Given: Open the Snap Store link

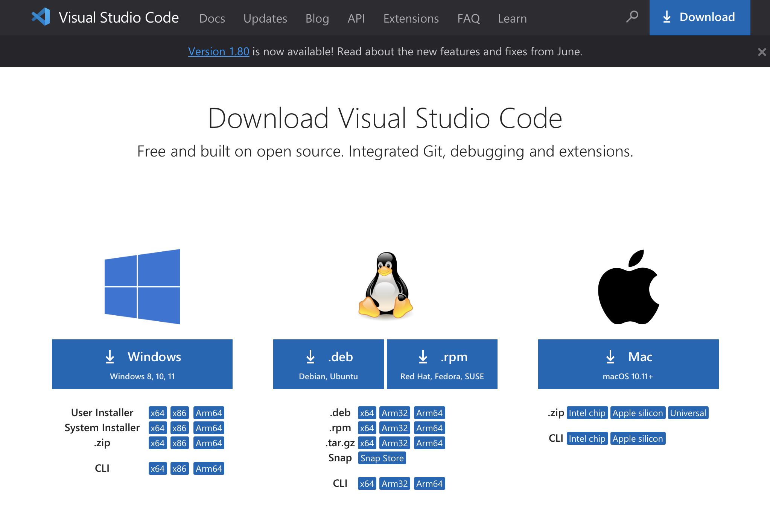Looking at the screenshot, I should 382,458.
